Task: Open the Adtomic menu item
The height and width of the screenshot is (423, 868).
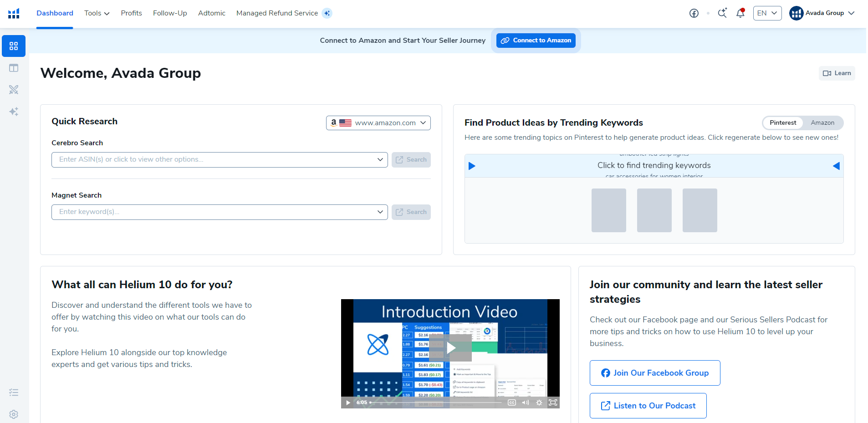Action: [212, 13]
